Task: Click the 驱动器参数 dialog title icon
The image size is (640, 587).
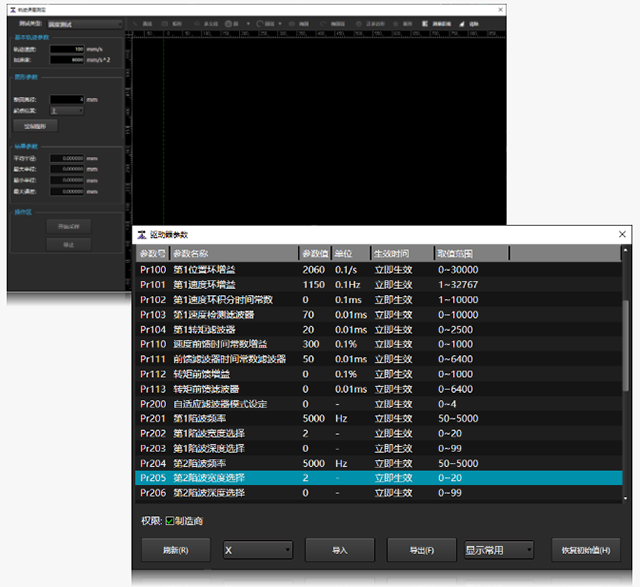Action: tap(141, 235)
